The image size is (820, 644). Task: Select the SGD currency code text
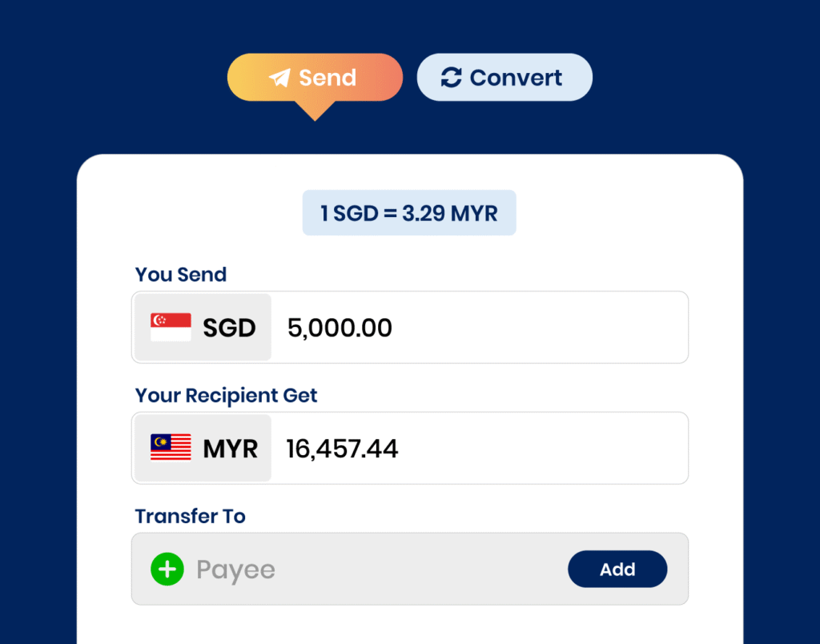(x=229, y=328)
